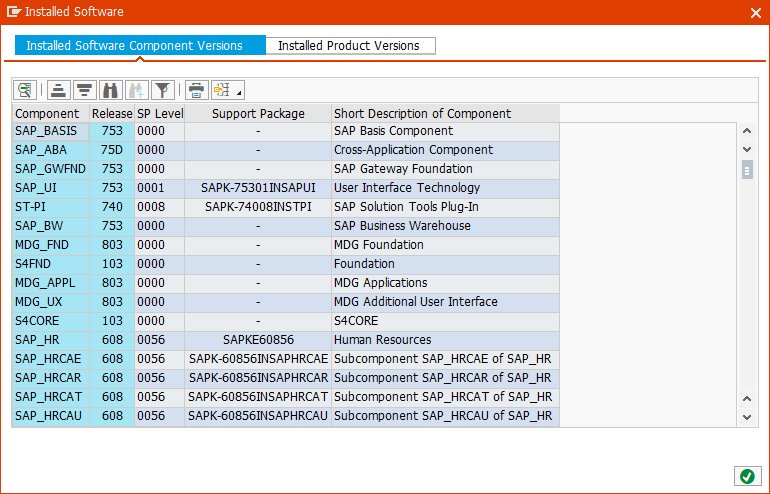Click the Cross-Application Component description

(x=445, y=150)
